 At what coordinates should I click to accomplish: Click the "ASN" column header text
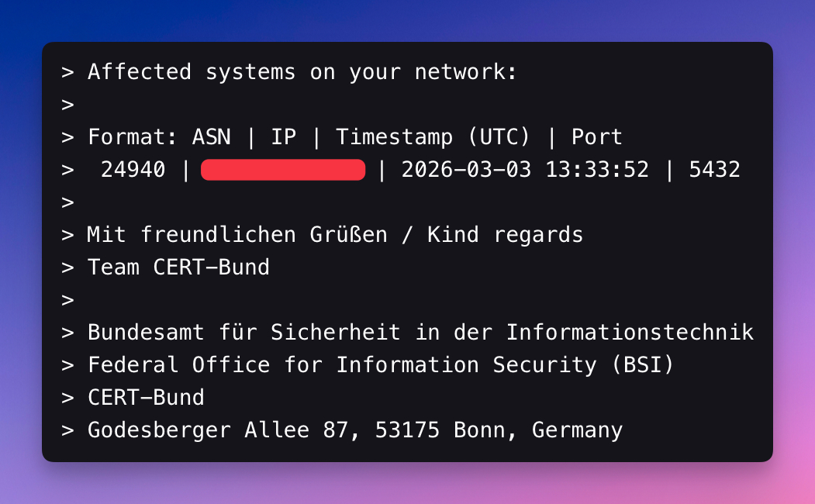click(x=211, y=137)
